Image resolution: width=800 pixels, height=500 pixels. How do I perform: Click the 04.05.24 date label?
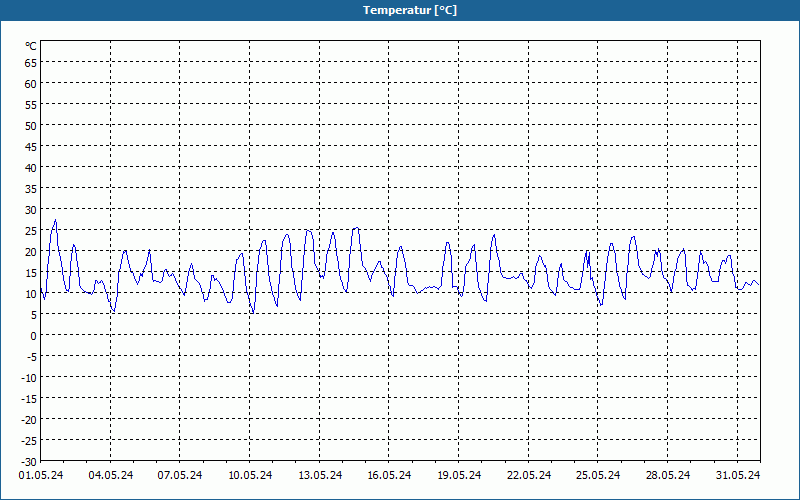pyautogui.click(x=111, y=475)
